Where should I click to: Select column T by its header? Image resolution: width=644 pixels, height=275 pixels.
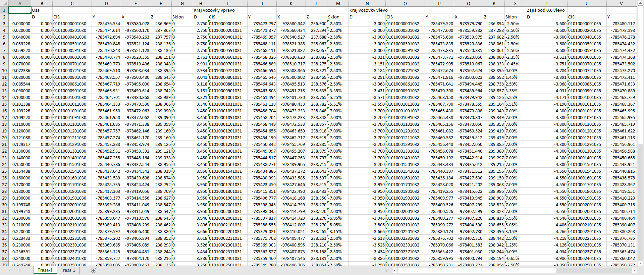[x=547, y=3]
